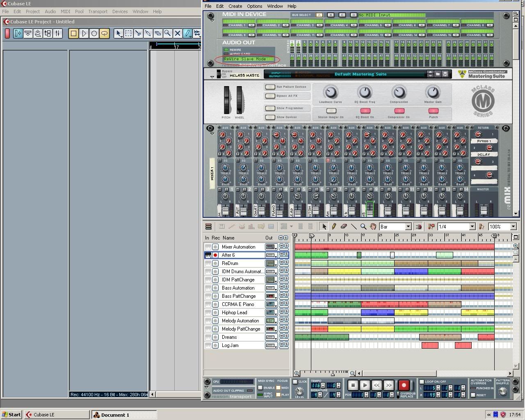525x420 pixels.
Task: Select the Split scissors tool in Cubase
Action: (x=138, y=33)
